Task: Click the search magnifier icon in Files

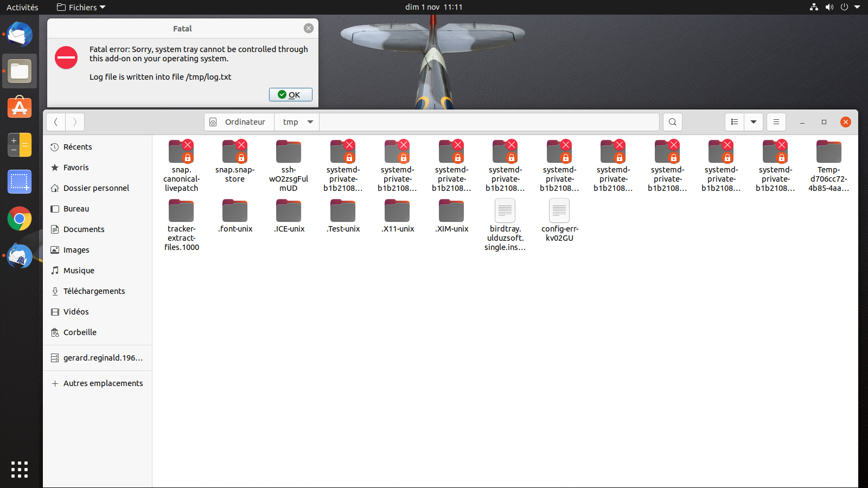Action: coord(672,122)
